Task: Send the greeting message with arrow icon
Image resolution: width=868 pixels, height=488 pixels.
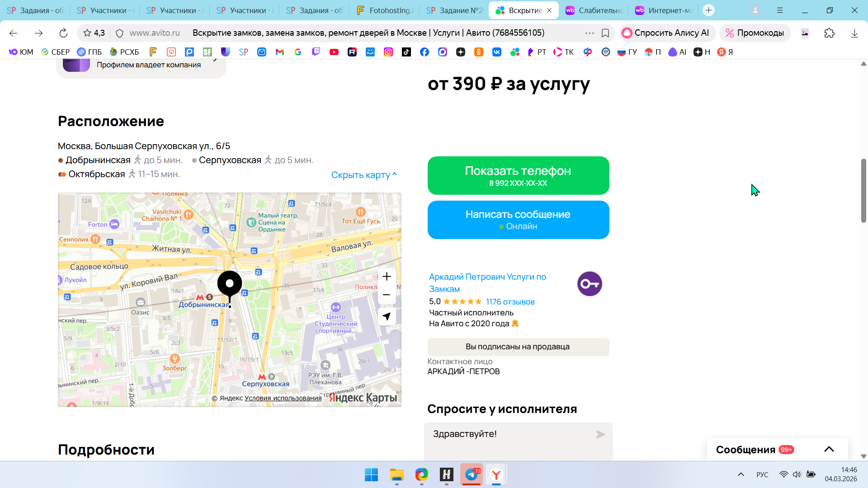Action: [600, 434]
